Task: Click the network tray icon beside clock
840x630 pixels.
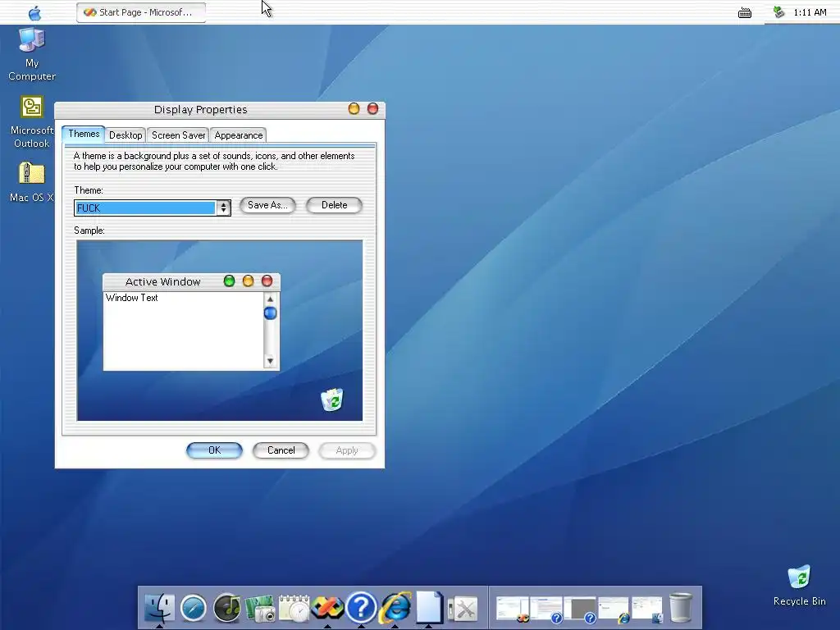Action: pyautogui.click(x=779, y=11)
